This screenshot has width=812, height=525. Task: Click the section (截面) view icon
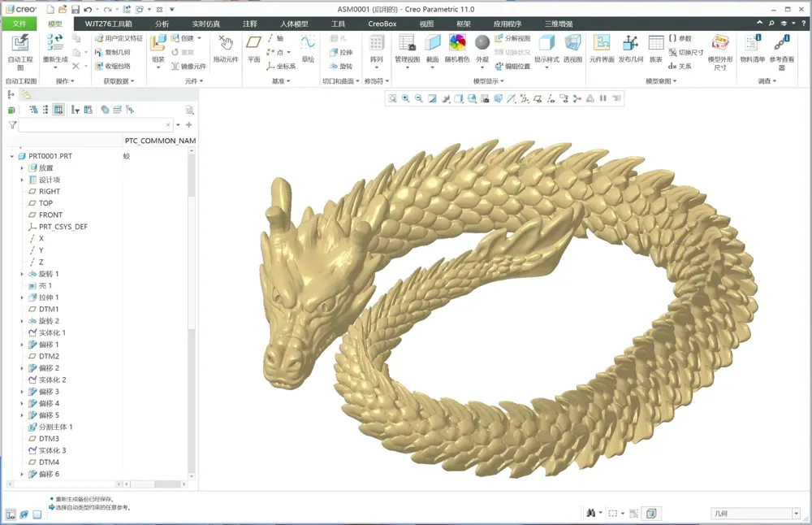[433, 50]
